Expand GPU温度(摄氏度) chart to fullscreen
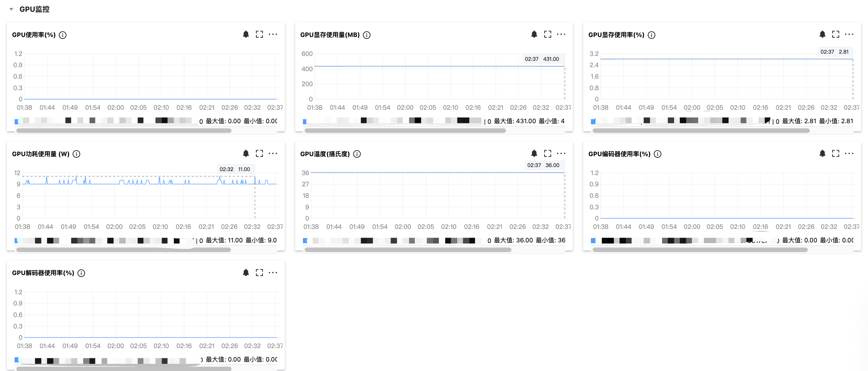The height and width of the screenshot is (371, 868). pyautogui.click(x=547, y=154)
